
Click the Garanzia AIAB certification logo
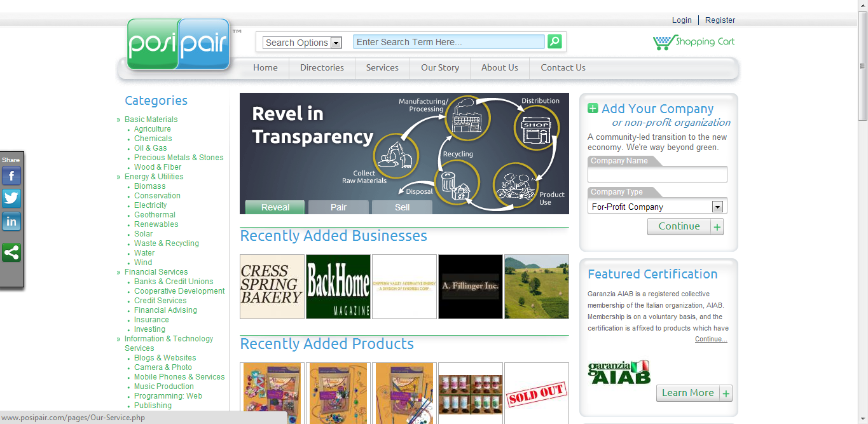coord(619,373)
